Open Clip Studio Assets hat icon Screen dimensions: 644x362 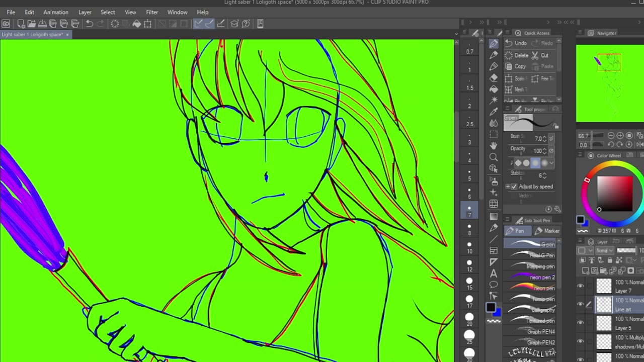point(234,24)
